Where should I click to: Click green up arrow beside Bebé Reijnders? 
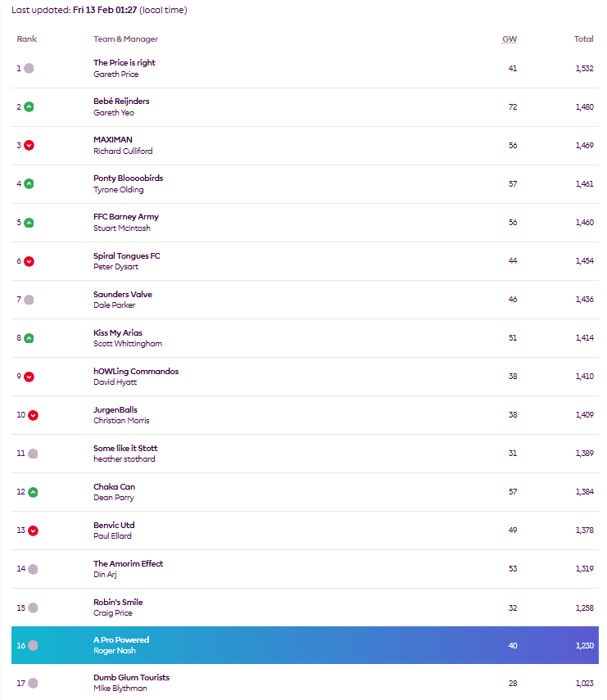click(29, 107)
